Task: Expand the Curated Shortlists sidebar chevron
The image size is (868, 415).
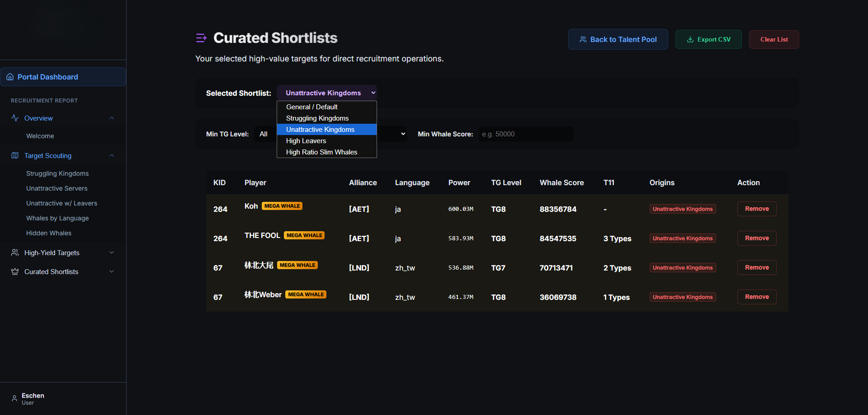Action: [112, 271]
